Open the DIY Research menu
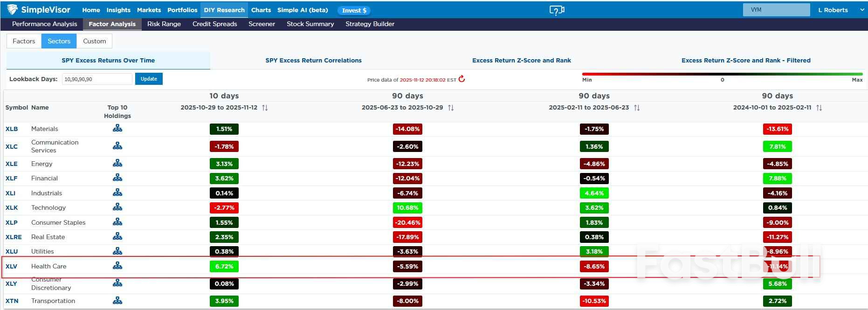The width and height of the screenshot is (868, 310). point(224,10)
